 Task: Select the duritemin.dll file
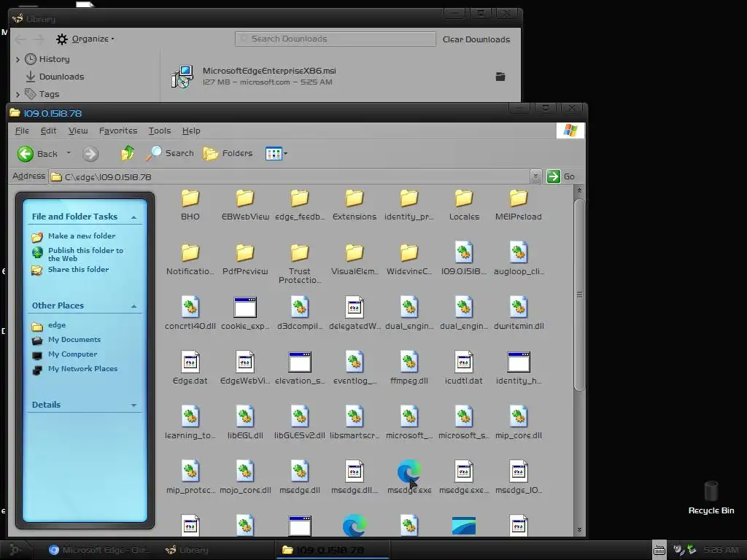[519, 308]
